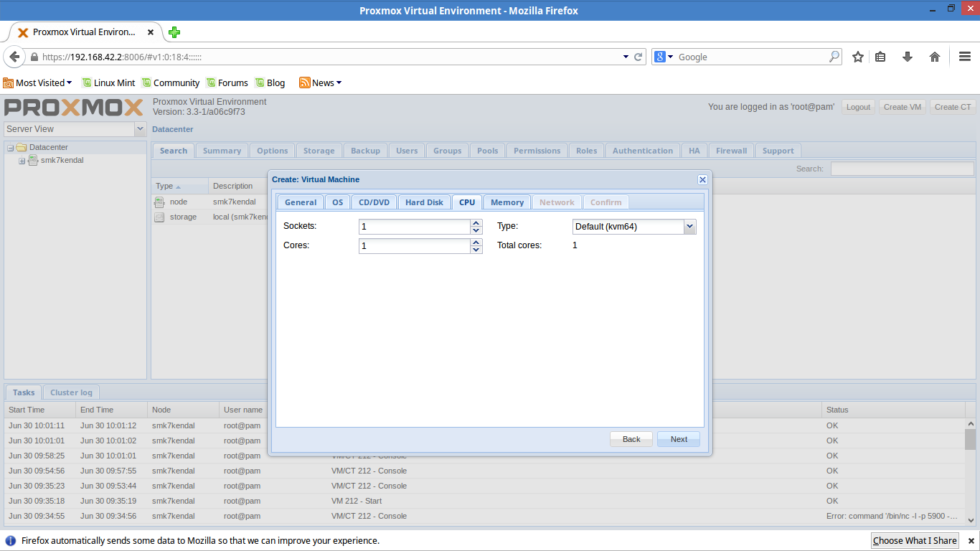Click the Datacenter folder icon in tree
The image size is (980, 551).
point(22,148)
